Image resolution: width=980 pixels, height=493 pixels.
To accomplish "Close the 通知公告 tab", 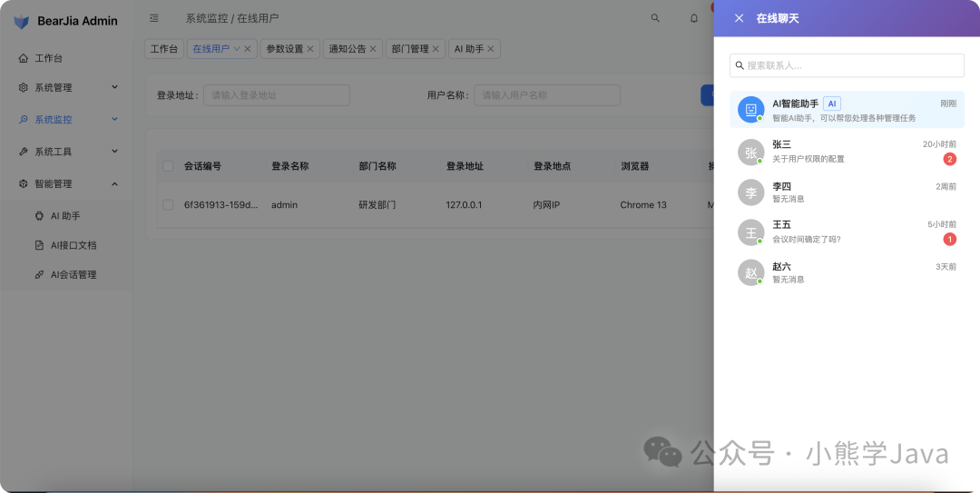I will 373,49.
